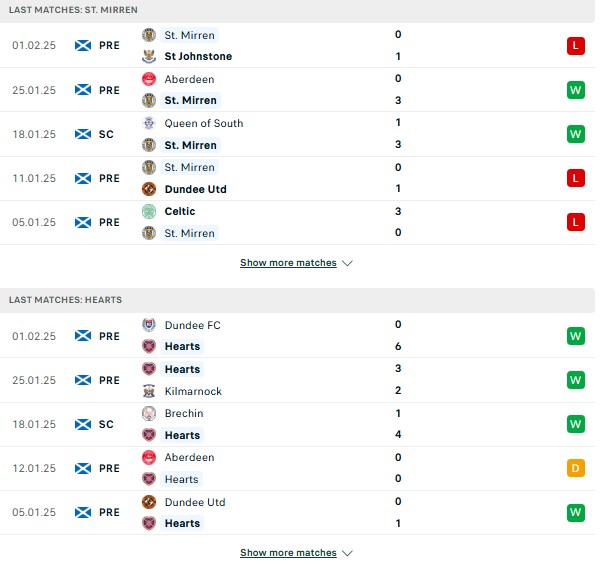Open the St Johnstone team name
The height and width of the screenshot is (573, 600).
pyautogui.click(x=198, y=56)
